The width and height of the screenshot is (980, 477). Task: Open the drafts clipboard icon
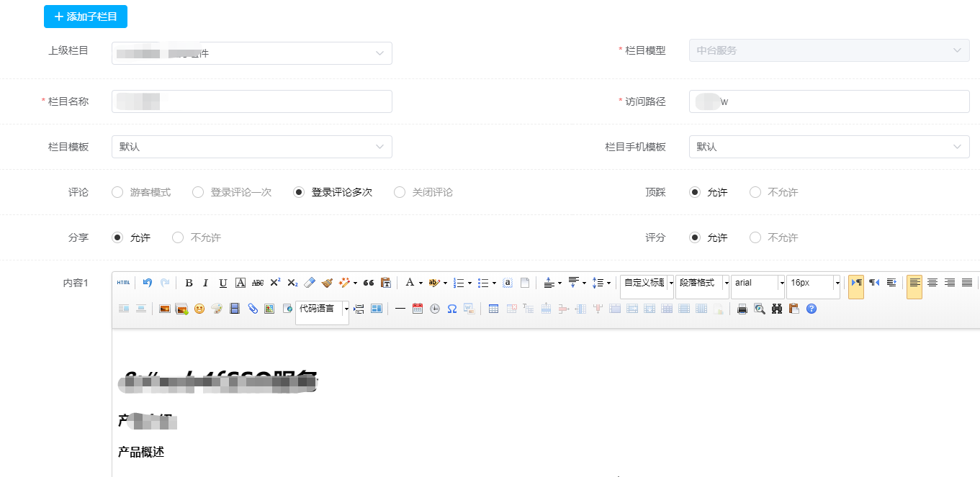(x=794, y=309)
